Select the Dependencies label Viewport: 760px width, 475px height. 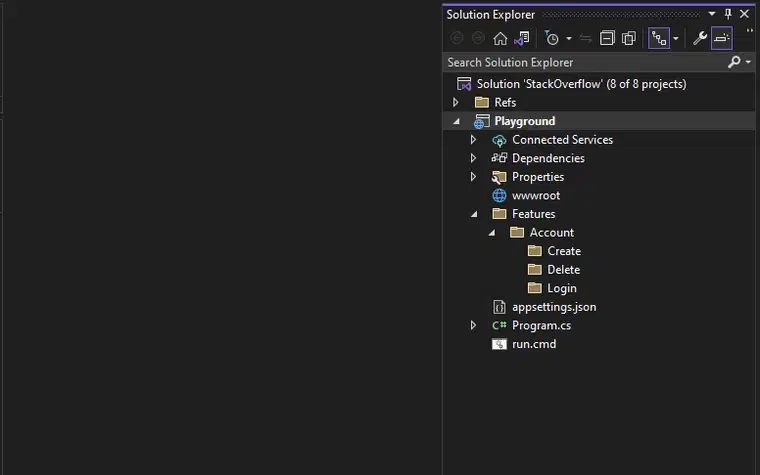click(548, 158)
